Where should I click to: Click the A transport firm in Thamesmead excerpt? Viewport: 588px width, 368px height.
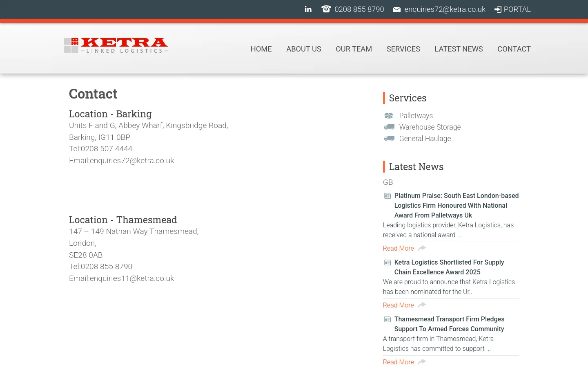[x=438, y=344]
